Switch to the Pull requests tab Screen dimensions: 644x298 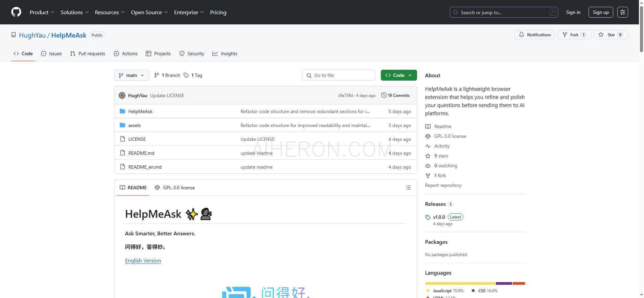click(88, 54)
